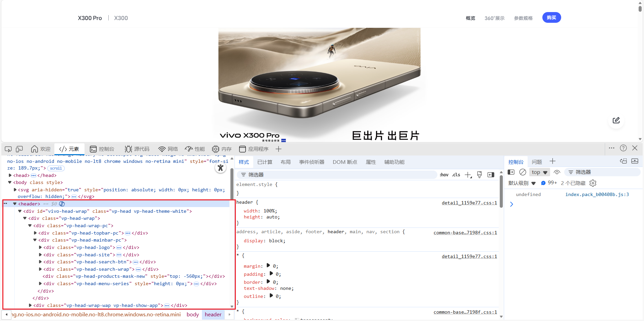The width and height of the screenshot is (644, 321).
Task: Open DevTools help question icon
Action: tap(623, 148)
